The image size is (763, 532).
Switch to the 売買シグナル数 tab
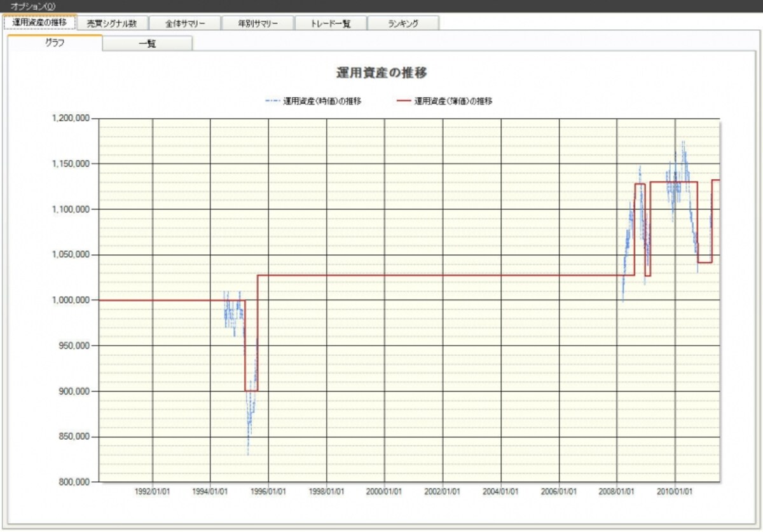click(112, 23)
